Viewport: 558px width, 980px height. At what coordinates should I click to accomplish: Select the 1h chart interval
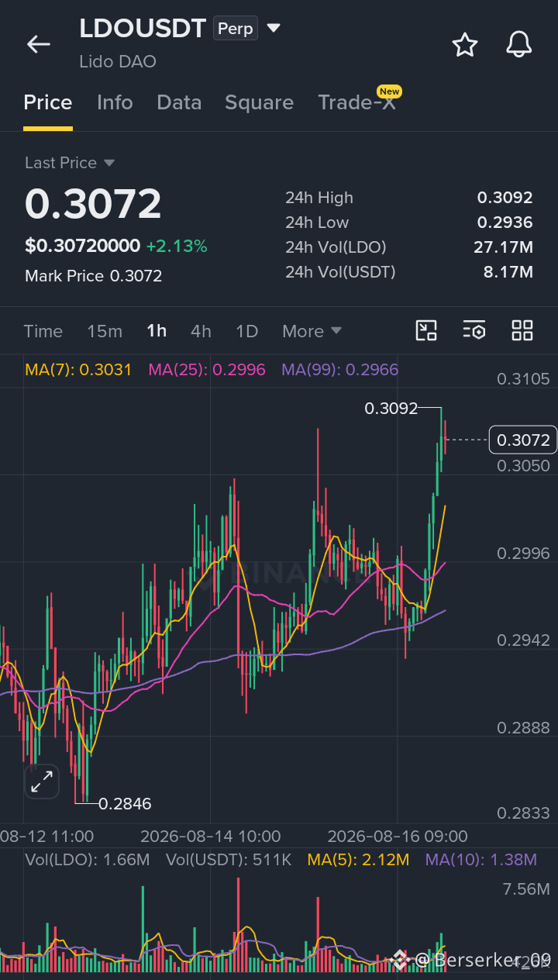click(157, 331)
